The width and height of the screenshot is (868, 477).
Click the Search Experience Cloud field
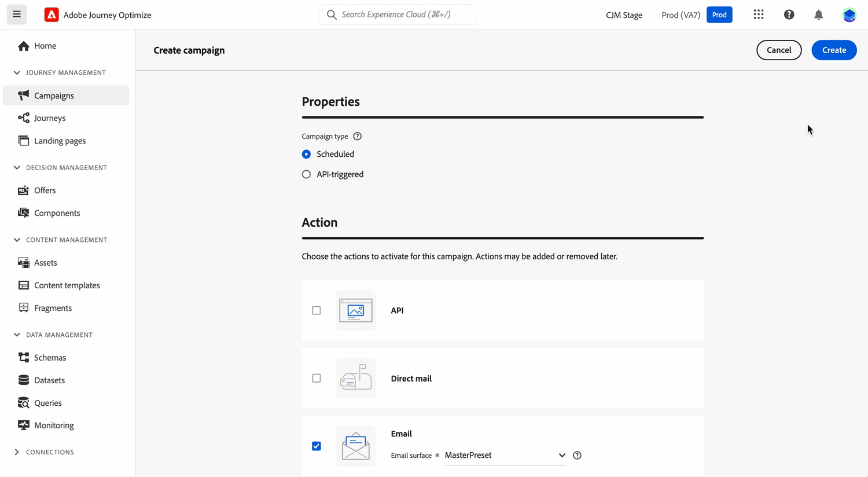pyautogui.click(x=398, y=14)
